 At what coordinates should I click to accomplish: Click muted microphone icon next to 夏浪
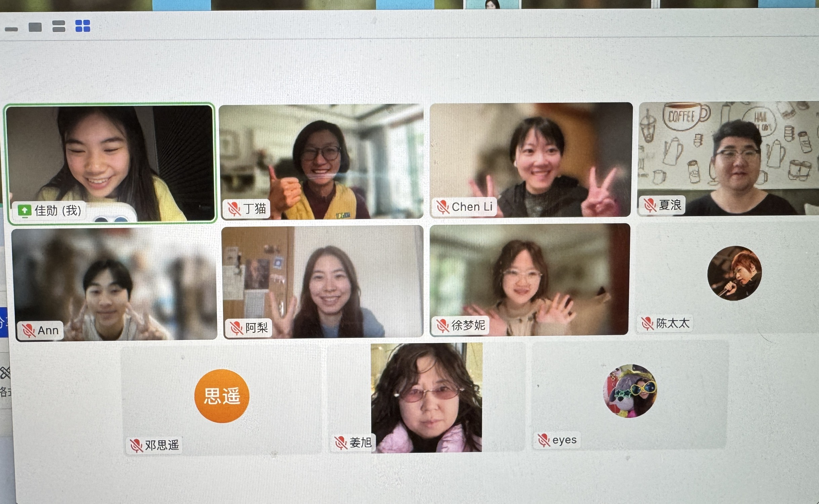[x=650, y=205]
